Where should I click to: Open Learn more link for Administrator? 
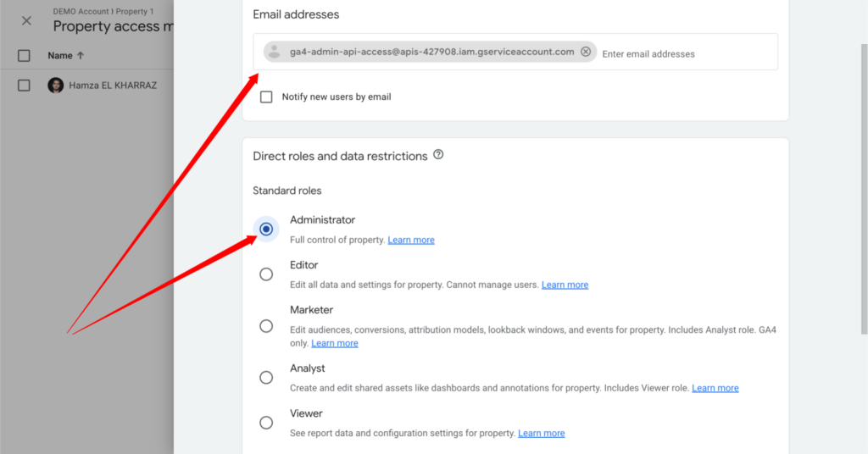pos(411,241)
